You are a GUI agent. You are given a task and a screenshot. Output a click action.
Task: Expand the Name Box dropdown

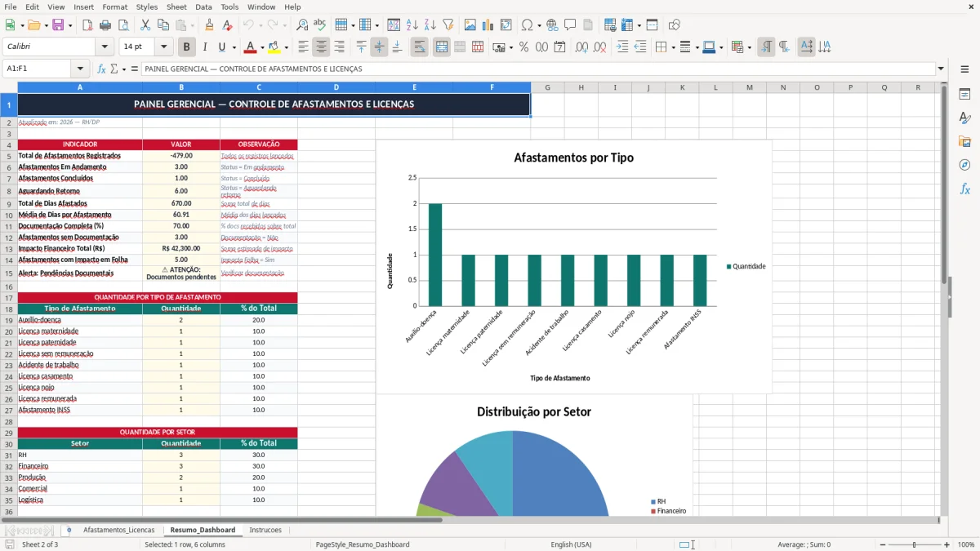pyautogui.click(x=80, y=69)
